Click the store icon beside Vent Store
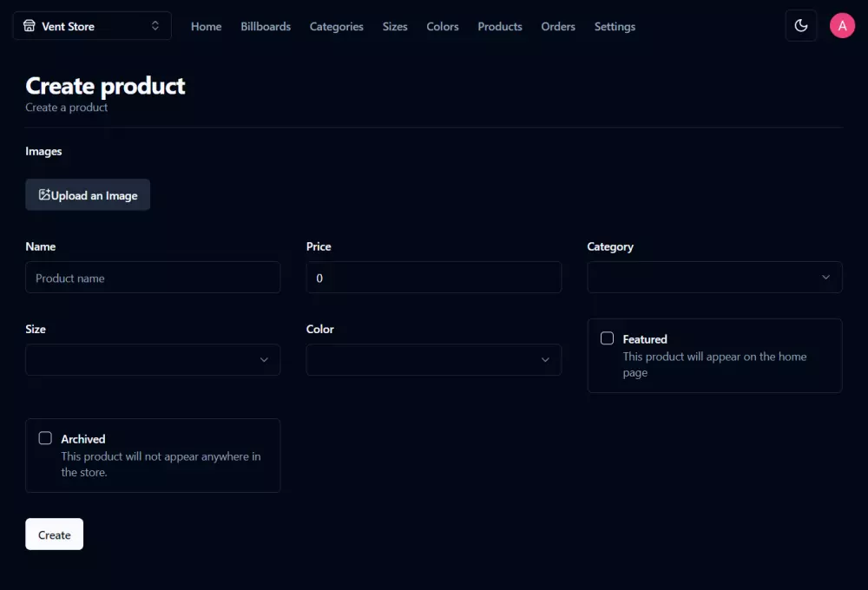This screenshot has width=868, height=590. [30, 26]
